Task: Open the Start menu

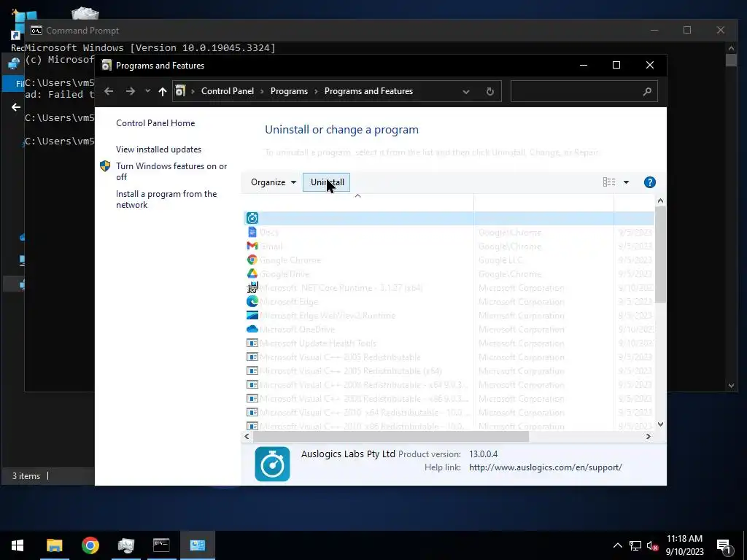Action: [18, 545]
